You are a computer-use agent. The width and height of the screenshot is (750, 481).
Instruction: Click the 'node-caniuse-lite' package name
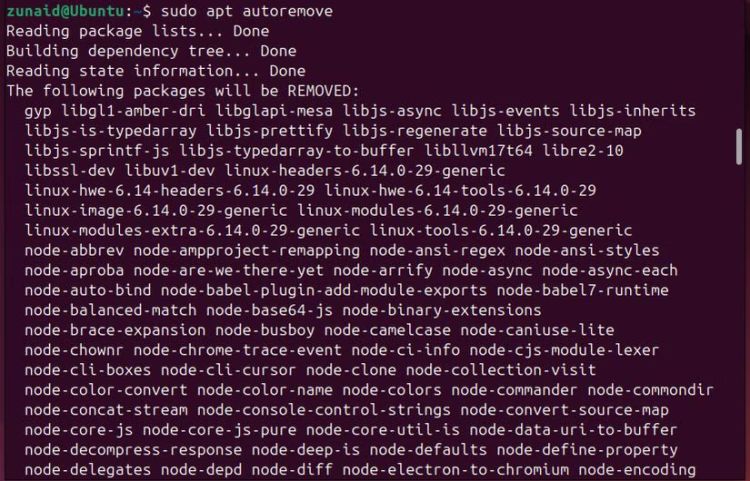537,330
